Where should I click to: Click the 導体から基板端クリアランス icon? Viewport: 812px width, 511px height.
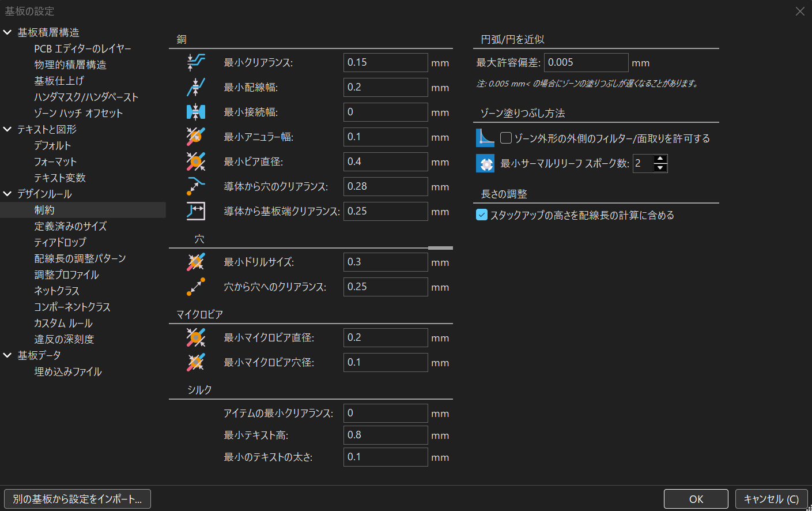(196, 211)
